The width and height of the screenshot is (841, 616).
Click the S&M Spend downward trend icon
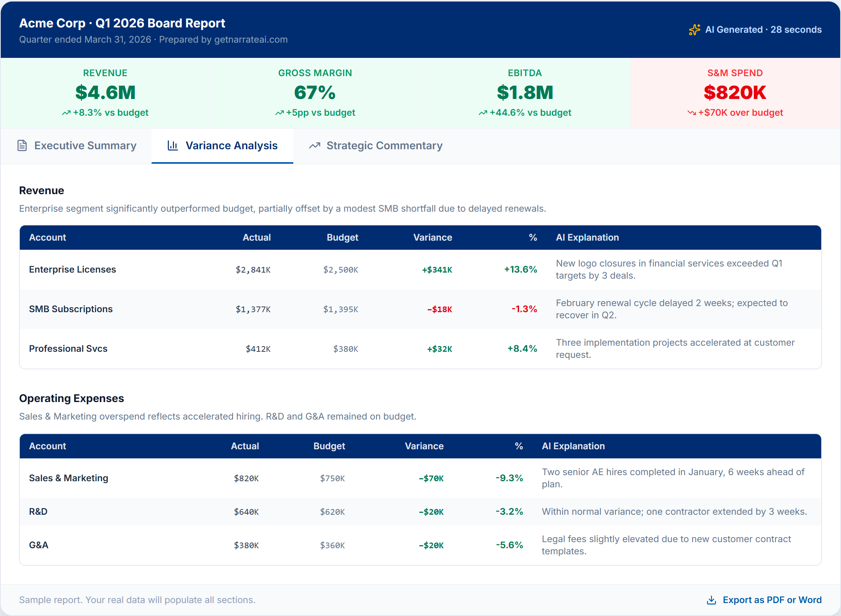692,113
